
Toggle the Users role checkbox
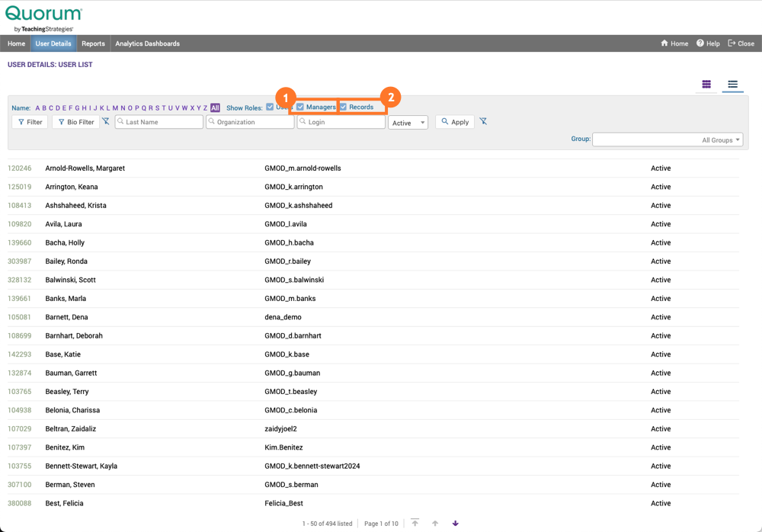[270, 107]
